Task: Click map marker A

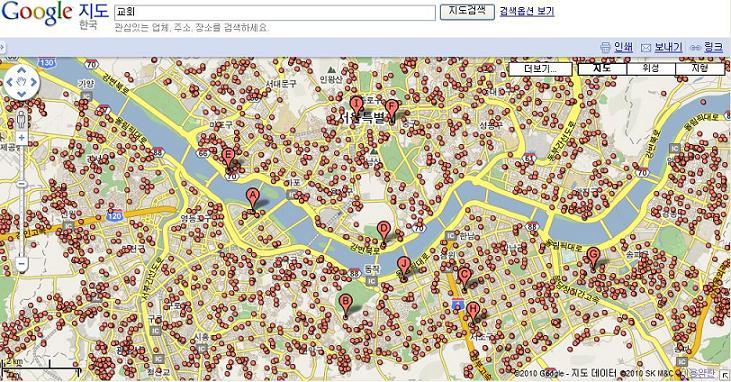Action: (252, 198)
